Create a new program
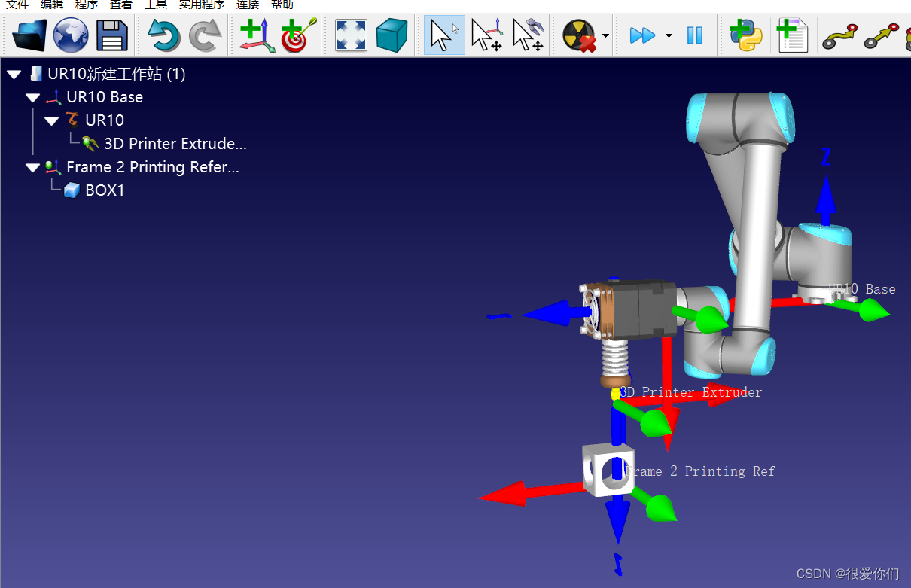This screenshot has height=588, width=911. (x=792, y=35)
